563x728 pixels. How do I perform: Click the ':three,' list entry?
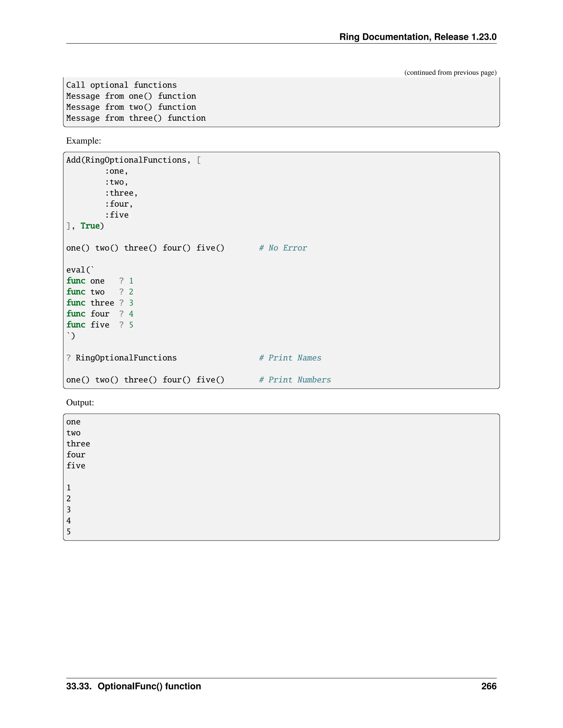tap(122, 193)
